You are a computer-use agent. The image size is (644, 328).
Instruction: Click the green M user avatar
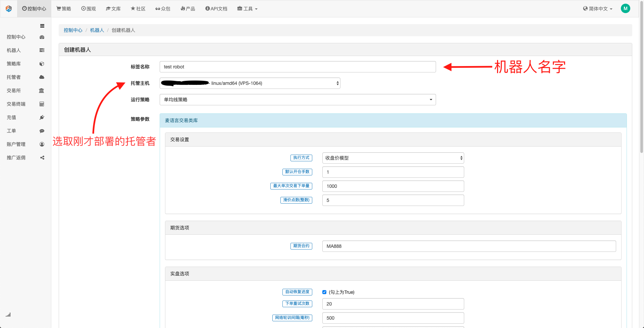[625, 9]
